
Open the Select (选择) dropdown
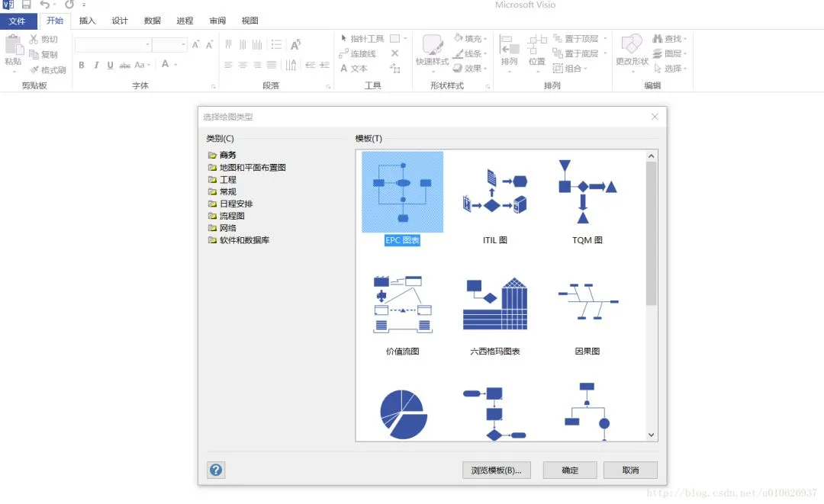(670, 69)
